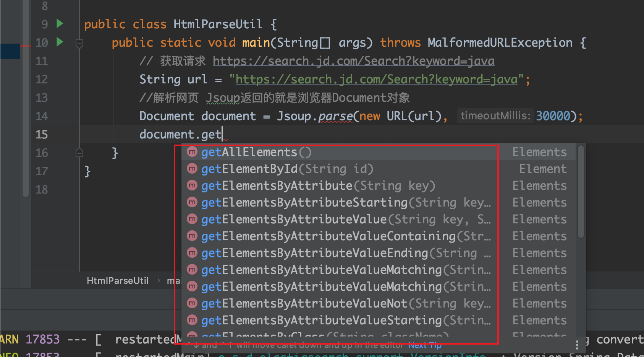Click HtmlParseUtil breadcrumb
644x358 pixels.
click(x=117, y=281)
